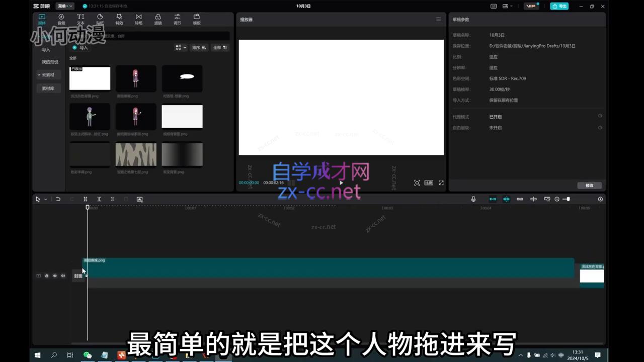
Task: Click the info icon beside 自由层级
Action: point(600,128)
